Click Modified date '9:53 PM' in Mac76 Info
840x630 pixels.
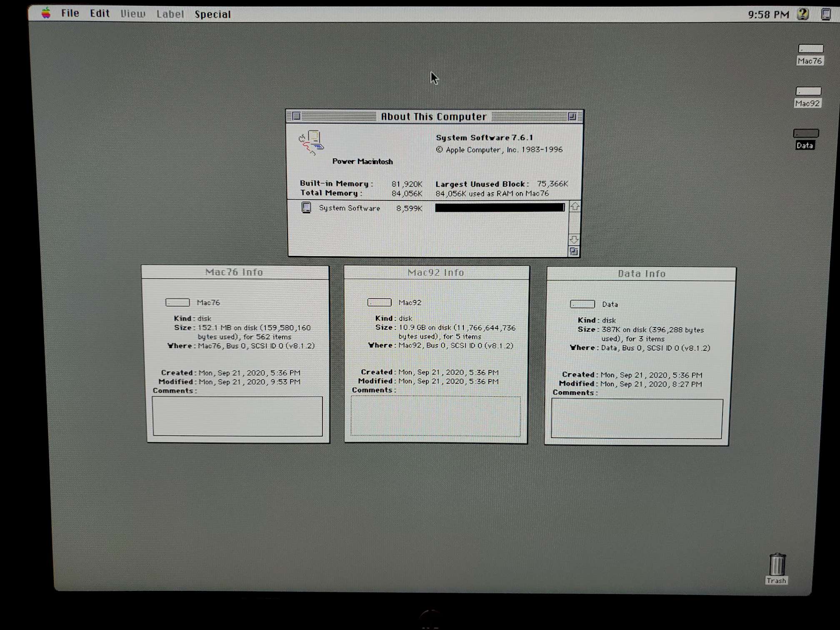285,382
